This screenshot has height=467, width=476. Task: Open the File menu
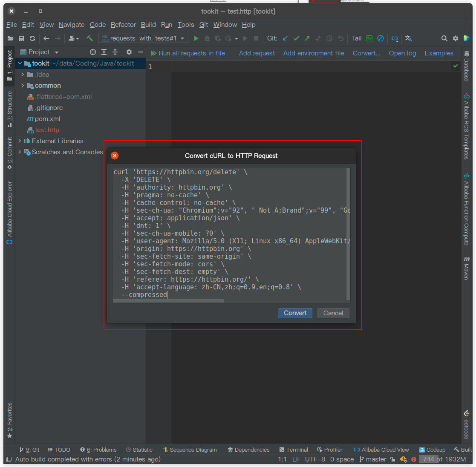[x=12, y=25]
